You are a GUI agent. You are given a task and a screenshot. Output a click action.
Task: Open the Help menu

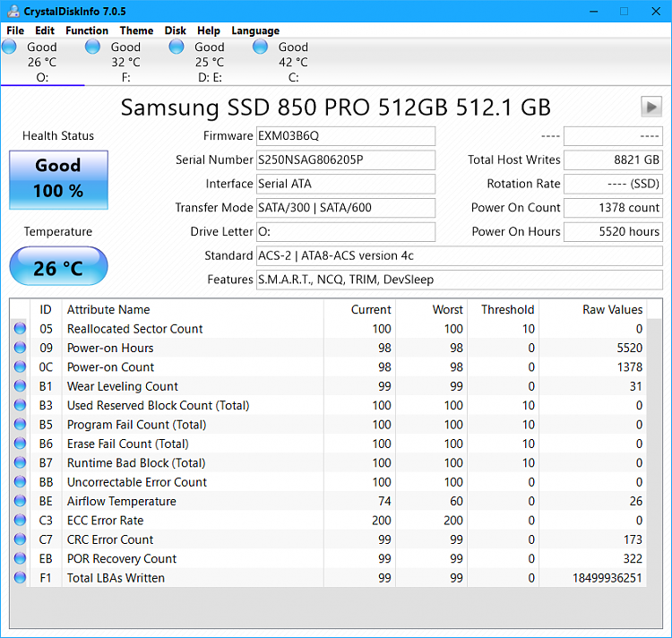tap(208, 30)
